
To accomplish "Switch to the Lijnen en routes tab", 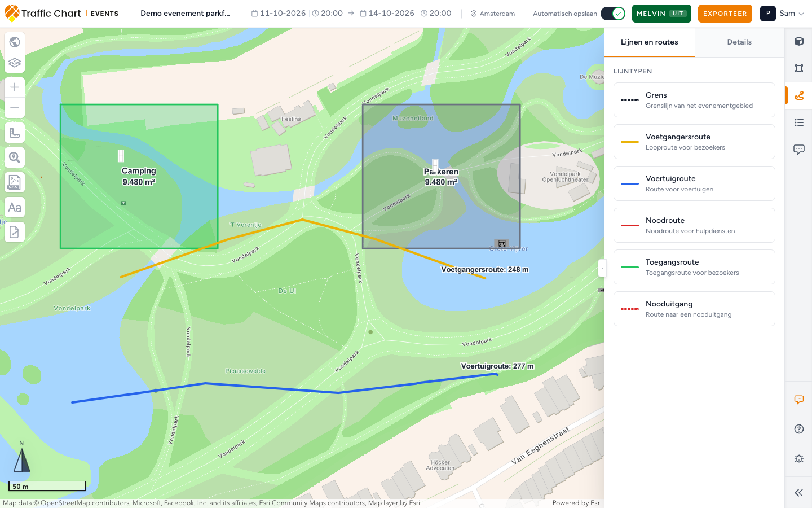I will (x=650, y=42).
